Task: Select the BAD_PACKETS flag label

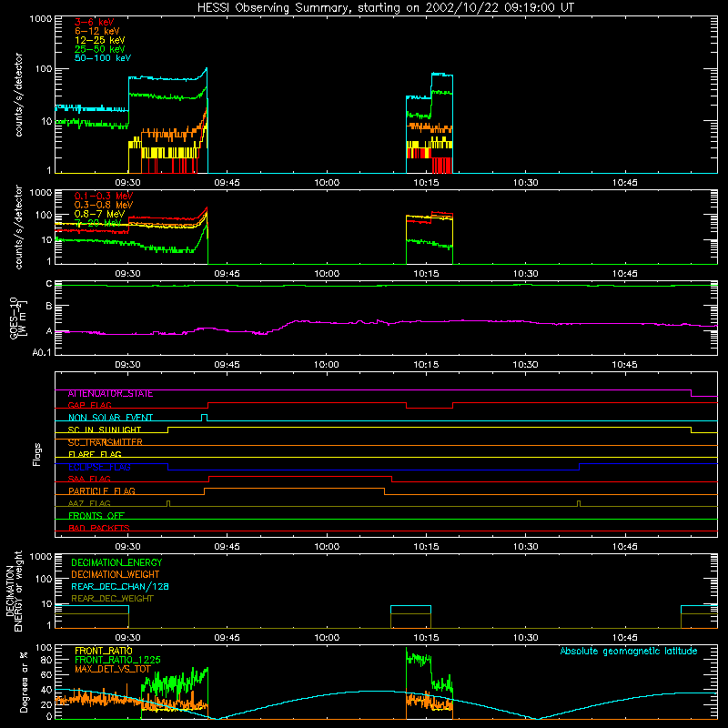Action: click(99, 528)
